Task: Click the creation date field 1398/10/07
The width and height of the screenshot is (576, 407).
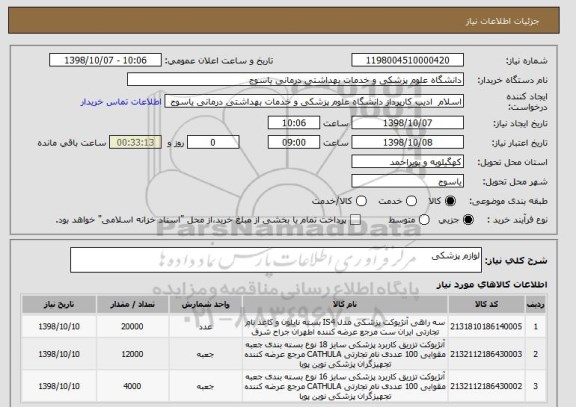Action: [x=407, y=123]
